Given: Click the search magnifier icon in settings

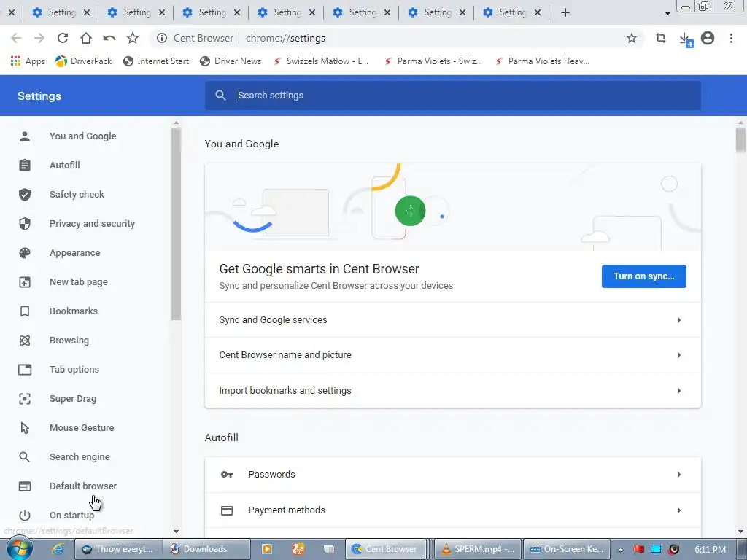Looking at the screenshot, I should tap(220, 96).
